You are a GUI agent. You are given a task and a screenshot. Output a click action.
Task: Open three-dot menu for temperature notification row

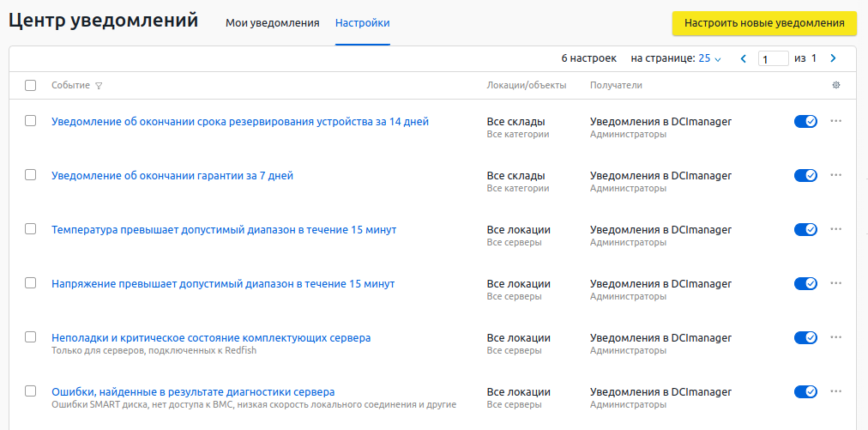coord(836,229)
